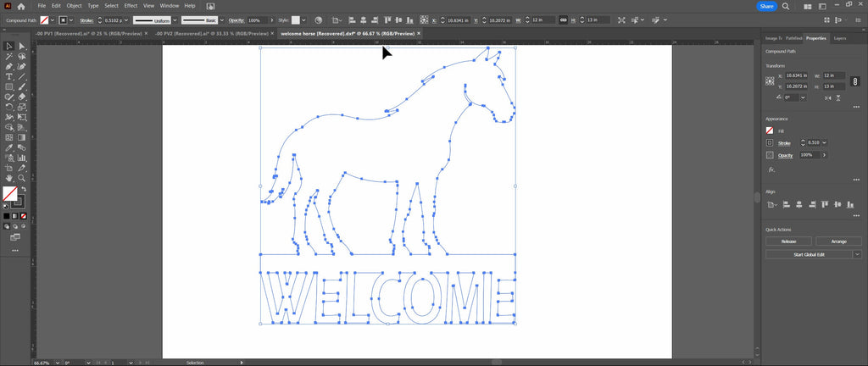Open the graphic Style dropdown

[x=304, y=19]
